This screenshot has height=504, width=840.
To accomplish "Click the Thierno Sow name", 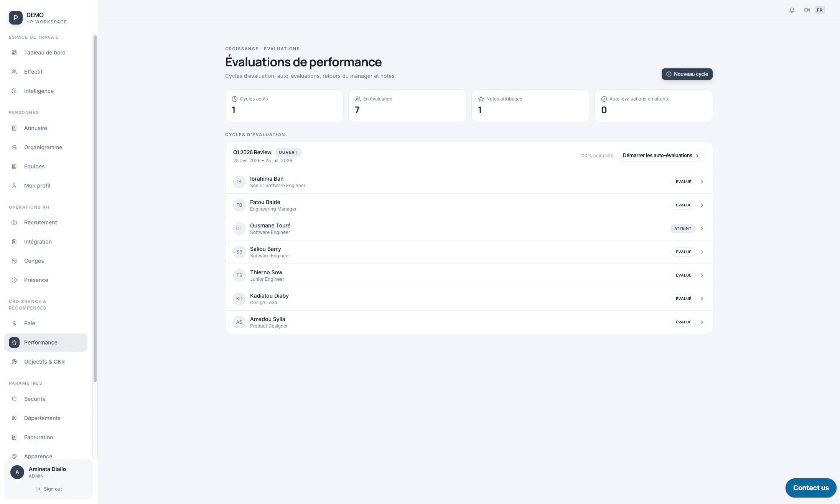I will pyautogui.click(x=266, y=272).
